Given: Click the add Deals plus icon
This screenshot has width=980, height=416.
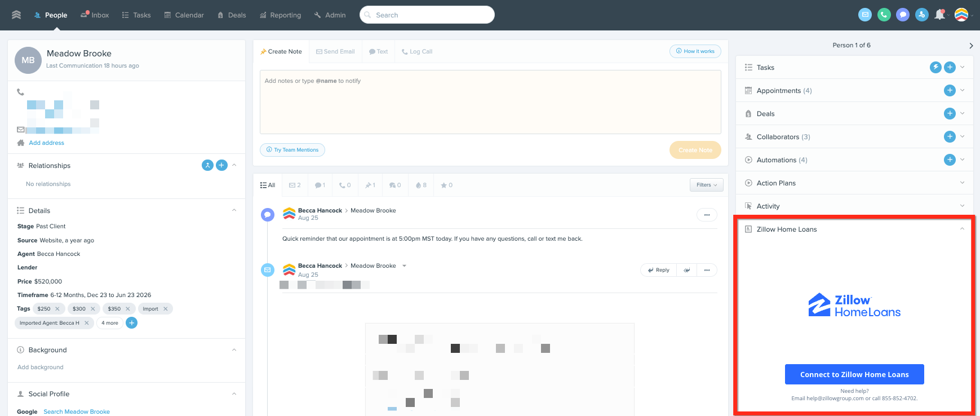Looking at the screenshot, I should click(950, 113).
